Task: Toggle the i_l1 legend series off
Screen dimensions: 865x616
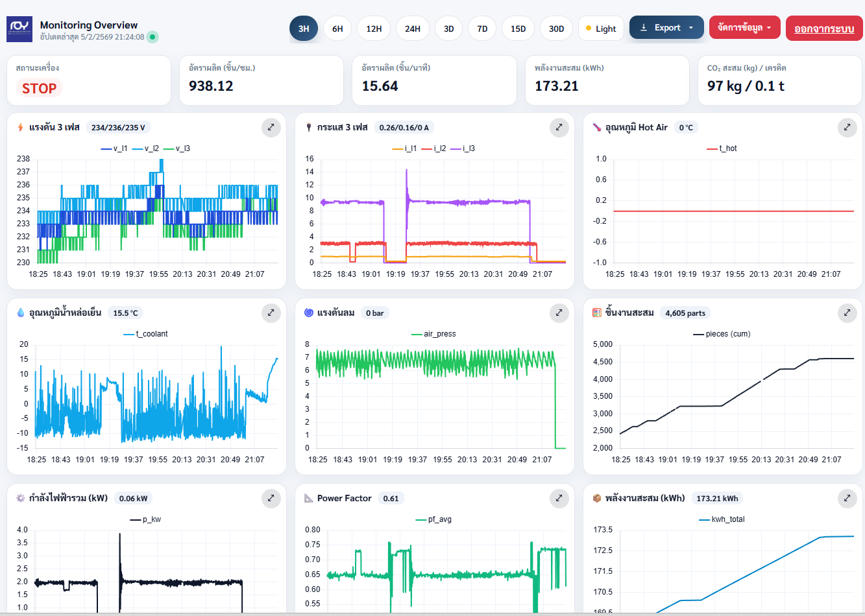Action: pyautogui.click(x=402, y=147)
